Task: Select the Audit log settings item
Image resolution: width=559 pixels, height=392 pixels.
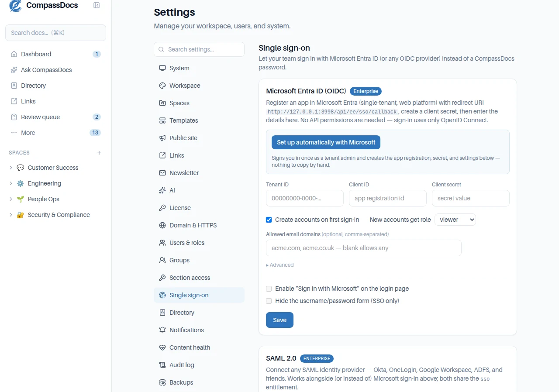Action: click(199, 365)
